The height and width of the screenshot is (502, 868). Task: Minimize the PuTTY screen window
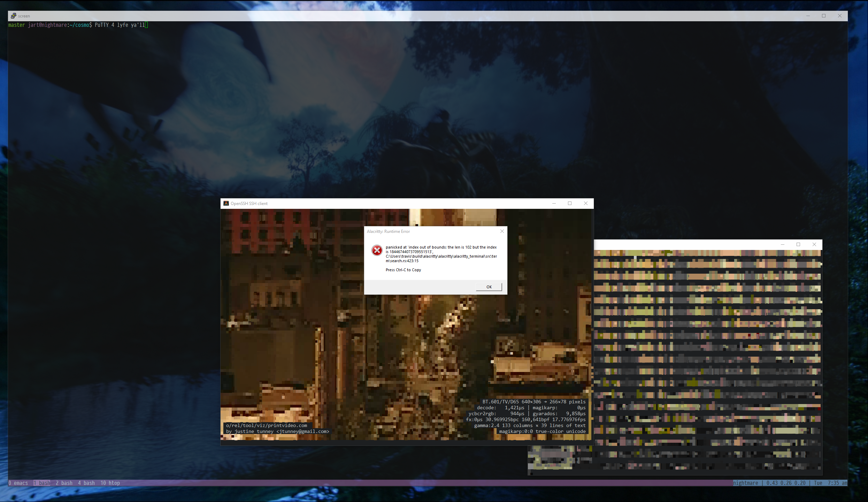click(x=808, y=16)
